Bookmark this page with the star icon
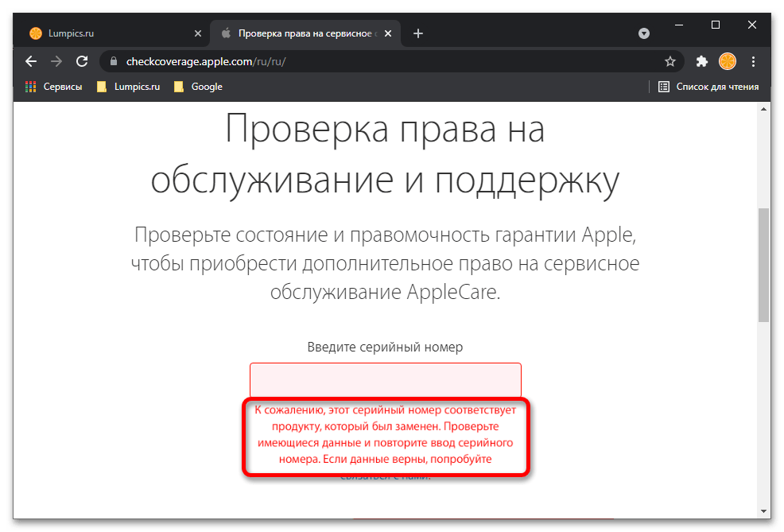Image resolution: width=784 pixels, height=532 pixels. [670, 61]
